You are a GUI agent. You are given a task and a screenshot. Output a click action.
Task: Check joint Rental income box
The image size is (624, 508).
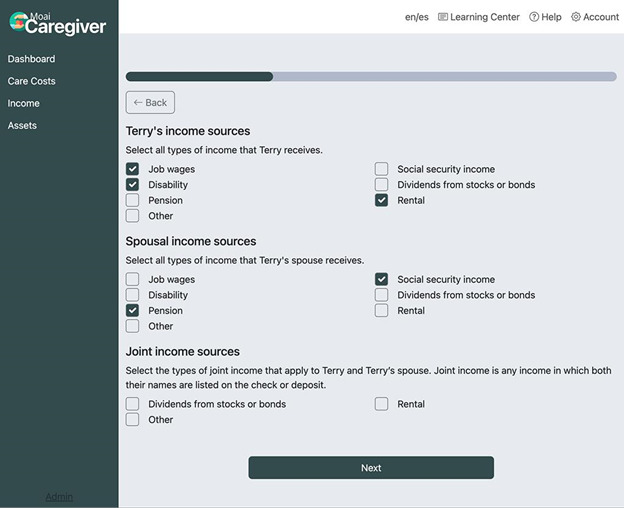(x=382, y=404)
